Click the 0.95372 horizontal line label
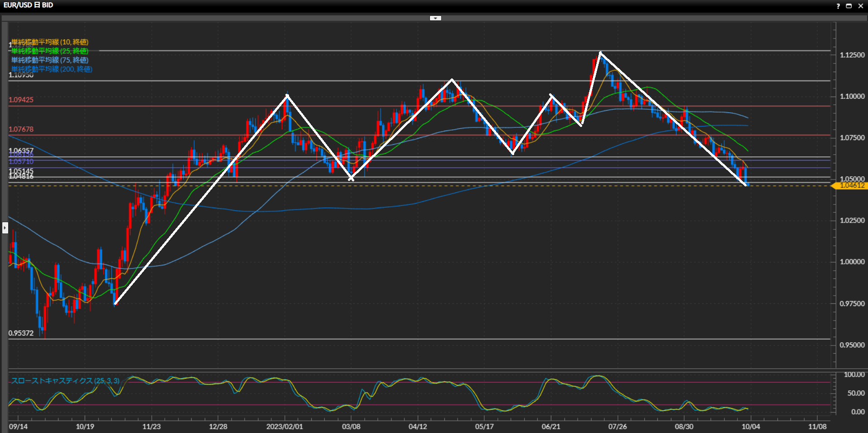The width and height of the screenshot is (868, 433). coord(21,333)
